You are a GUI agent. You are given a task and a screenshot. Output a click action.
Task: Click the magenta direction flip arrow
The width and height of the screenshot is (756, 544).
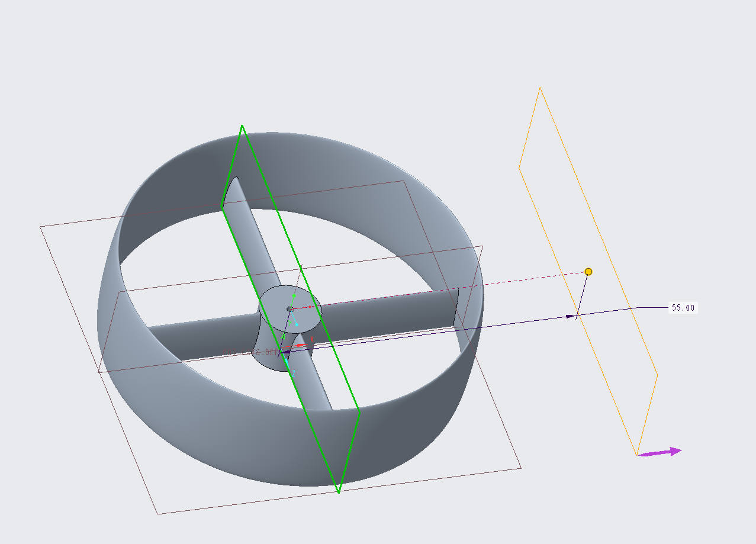[x=660, y=452]
